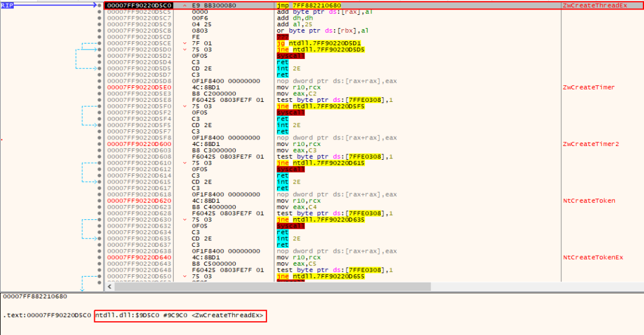Select the ZwCreateTimer2 comment label
The width and height of the screenshot is (644, 335).
590,144
